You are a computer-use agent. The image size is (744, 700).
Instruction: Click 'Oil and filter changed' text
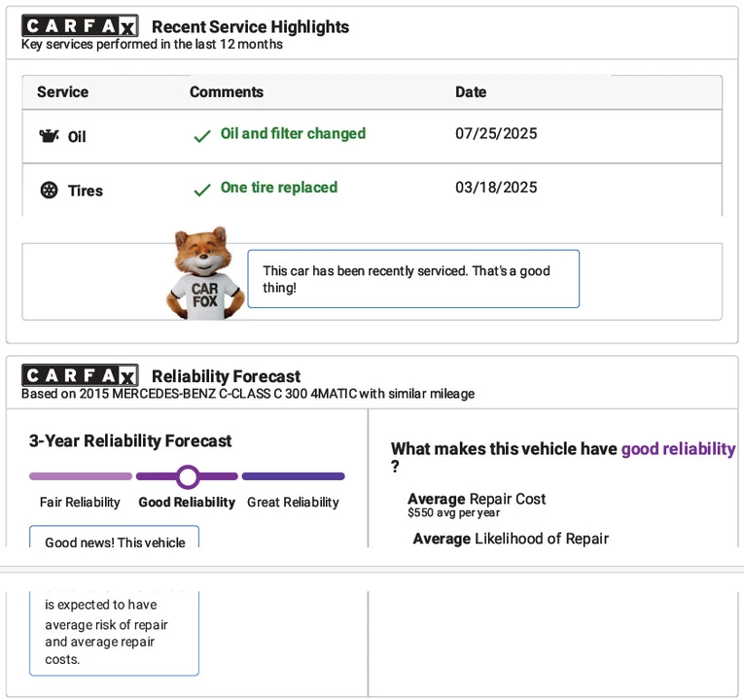click(x=294, y=134)
